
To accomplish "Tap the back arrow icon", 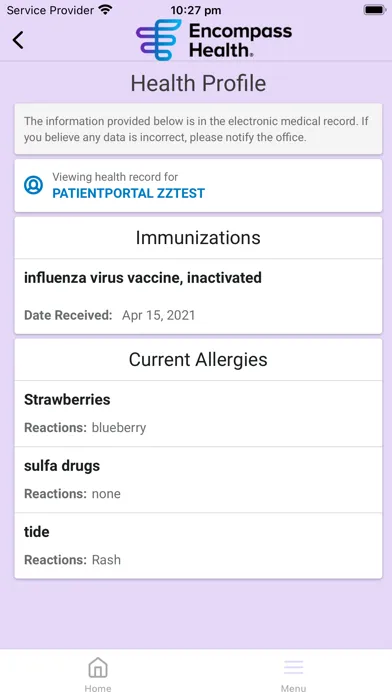I will click(x=18, y=40).
